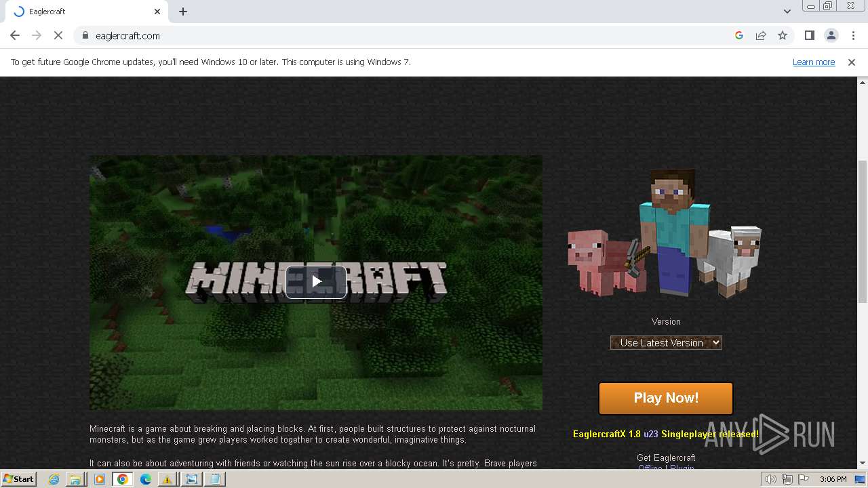Open a new browser tab
Screen dimensions: 868x488
coord(183,12)
